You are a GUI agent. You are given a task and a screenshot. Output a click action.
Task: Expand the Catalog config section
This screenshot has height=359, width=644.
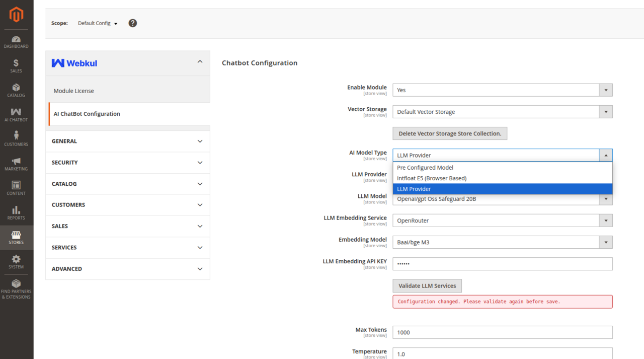[128, 184]
